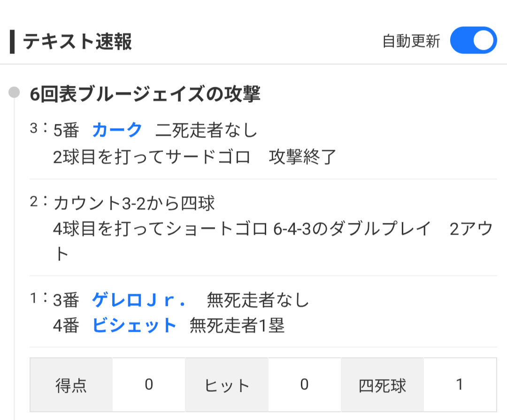Click the ヒット value cell showing 0
507x420 pixels.
pyautogui.click(x=304, y=385)
